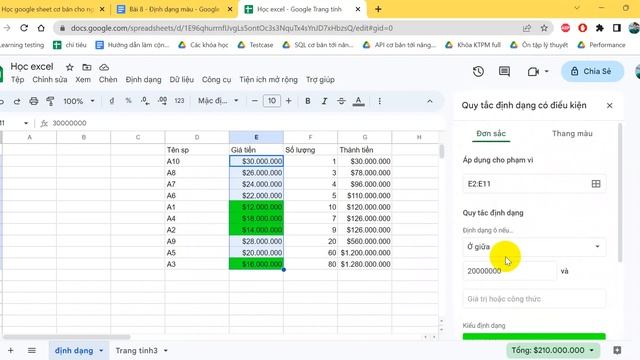Star the Học excel document

point(69,67)
